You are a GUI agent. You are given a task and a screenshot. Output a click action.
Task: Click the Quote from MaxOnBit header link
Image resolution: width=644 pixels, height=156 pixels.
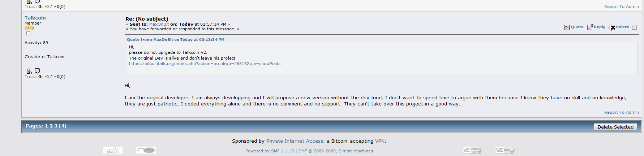[176, 40]
